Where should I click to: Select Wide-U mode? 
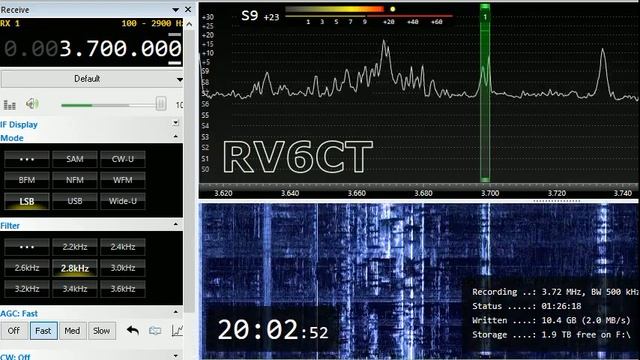(x=122, y=201)
